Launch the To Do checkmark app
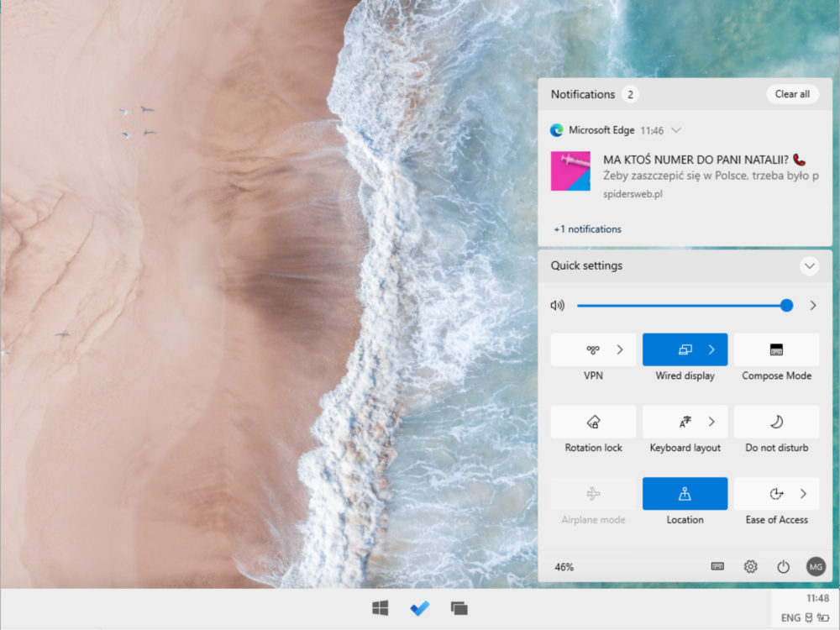 [419, 608]
